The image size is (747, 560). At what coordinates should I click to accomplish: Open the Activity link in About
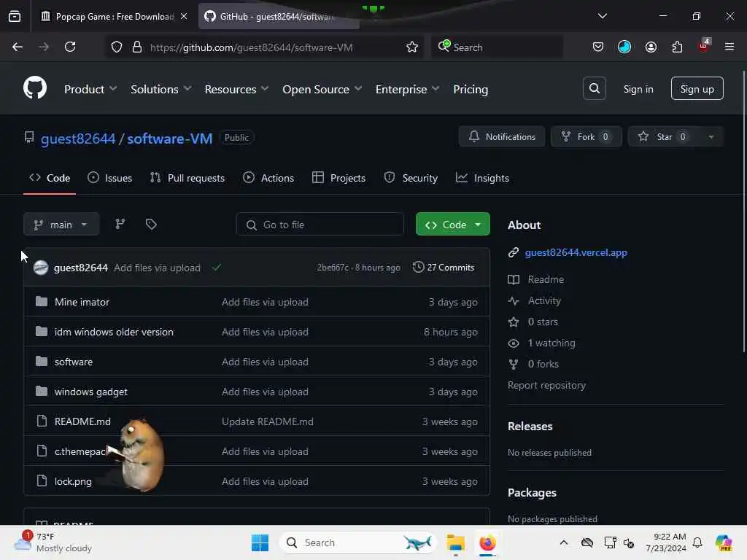[544, 300]
